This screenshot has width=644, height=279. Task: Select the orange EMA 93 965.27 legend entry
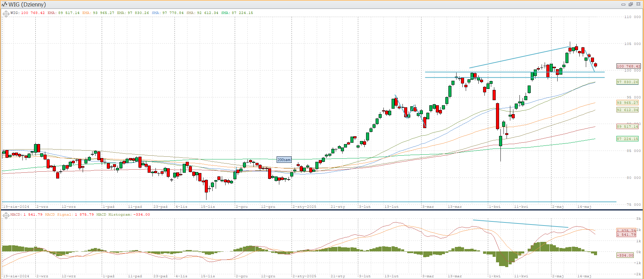click(x=98, y=13)
